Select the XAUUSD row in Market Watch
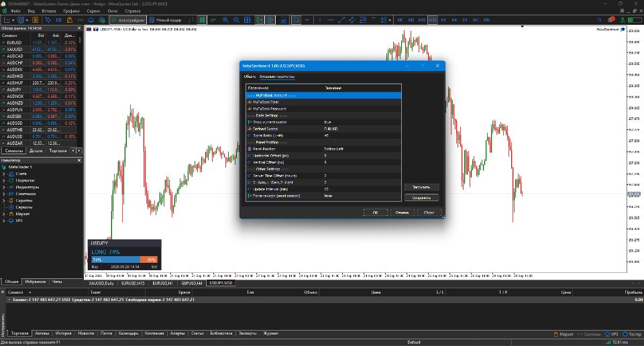The height and width of the screenshot is (346, 644). tap(38, 49)
